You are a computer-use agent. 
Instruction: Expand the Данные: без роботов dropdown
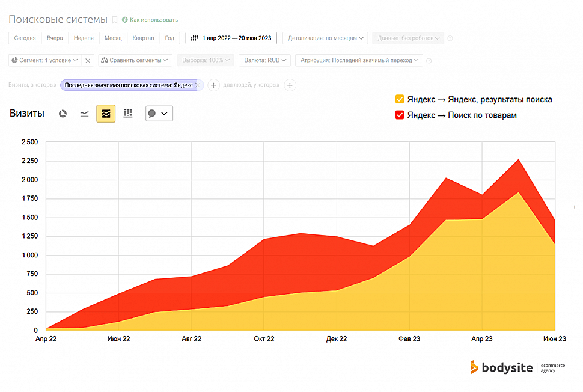click(x=408, y=38)
